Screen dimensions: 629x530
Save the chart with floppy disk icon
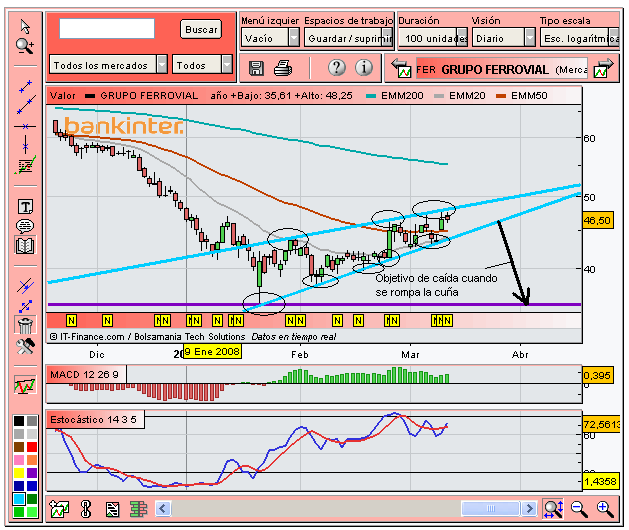pos(256,68)
